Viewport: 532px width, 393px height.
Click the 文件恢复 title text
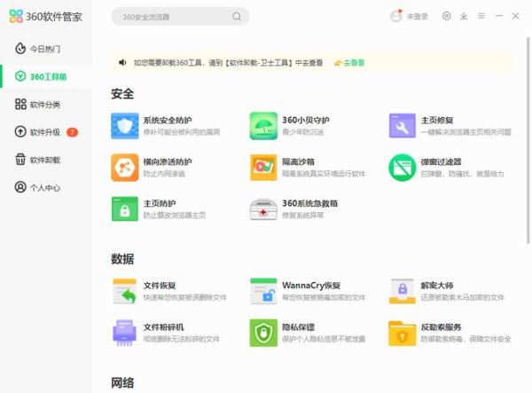[159, 286]
